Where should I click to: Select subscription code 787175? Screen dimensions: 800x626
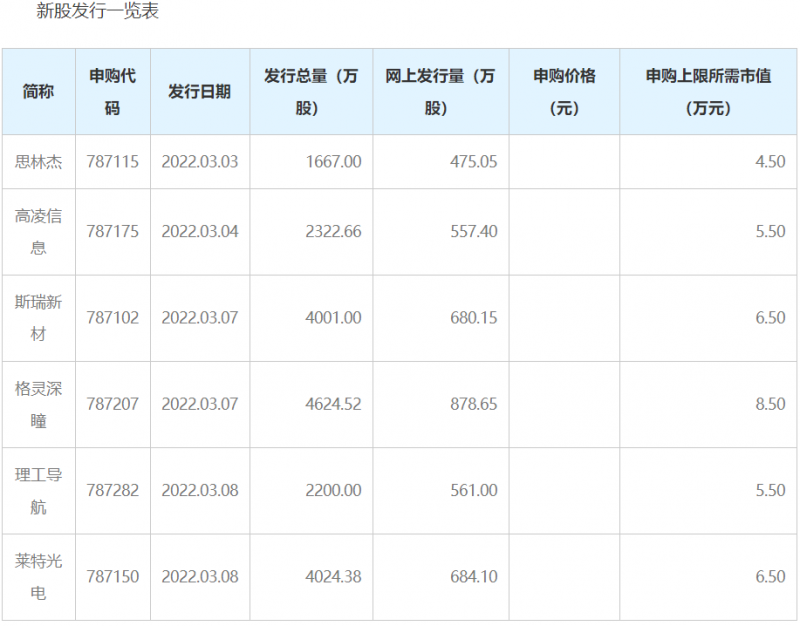click(x=112, y=232)
